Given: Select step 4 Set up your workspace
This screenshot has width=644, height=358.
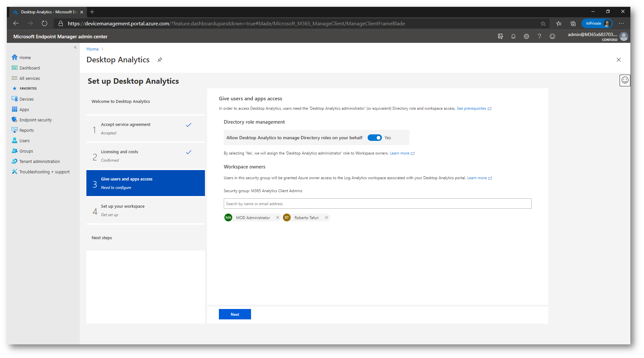Looking at the screenshot, I should point(145,210).
